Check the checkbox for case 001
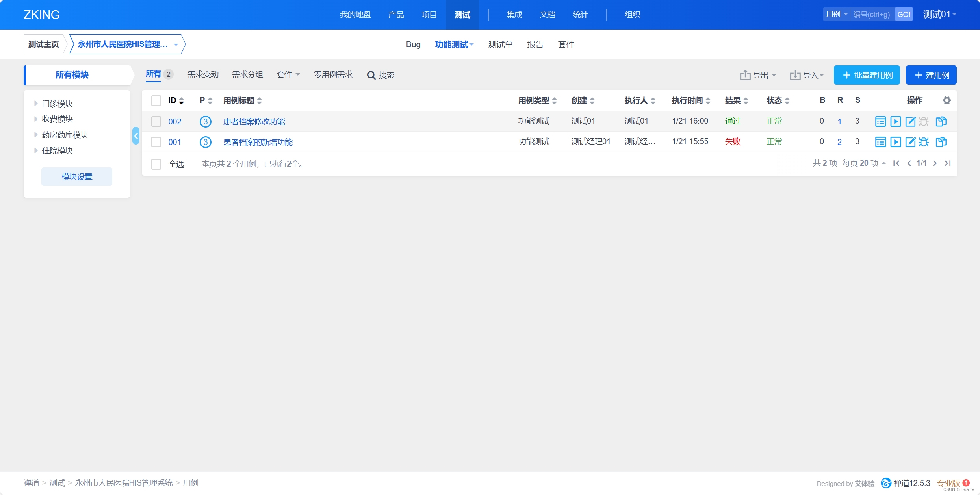This screenshot has width=980, height=495. click(x=156, y=142)
